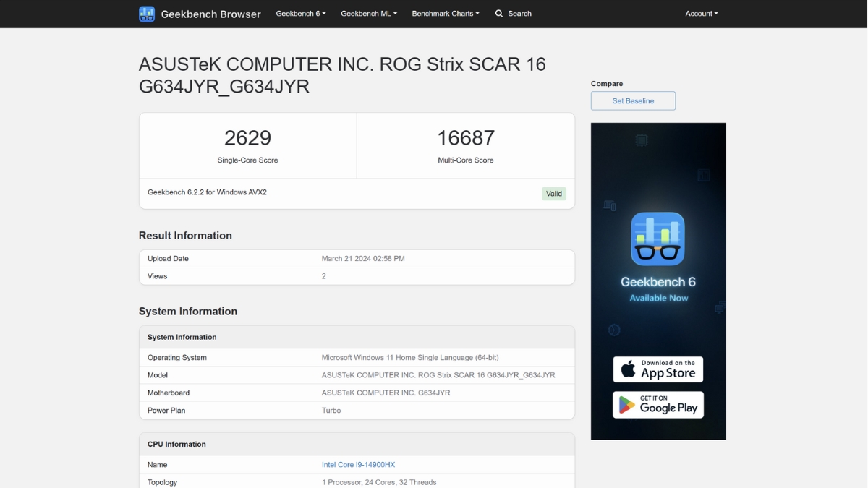Expand the Geekbench ML menu
Image resolution: width=868 pixels, height=488 pixels.
click(369, 13)
